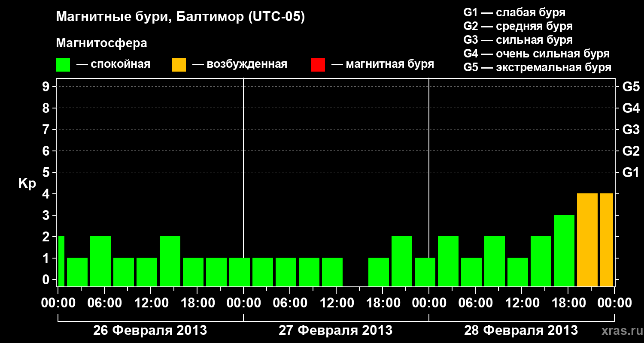
Task: Click the 00:00 label between 26 and 27 February
Action: pos(243,303)
